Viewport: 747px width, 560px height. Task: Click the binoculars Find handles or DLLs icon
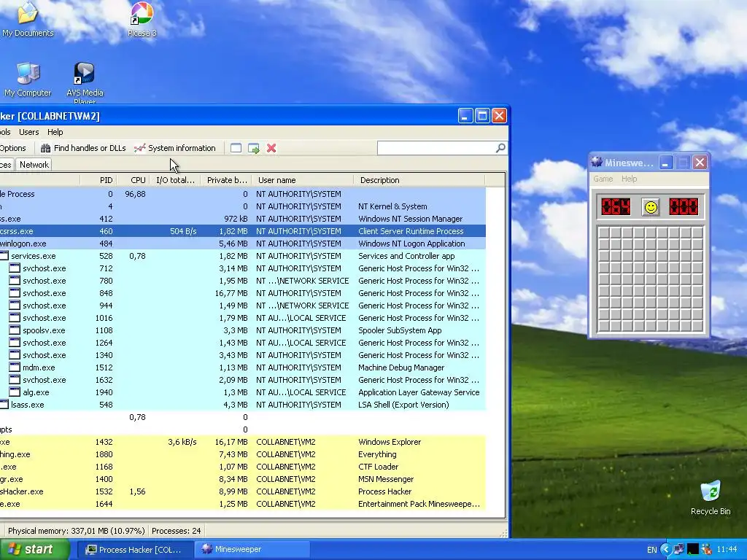tap(46, 148)
